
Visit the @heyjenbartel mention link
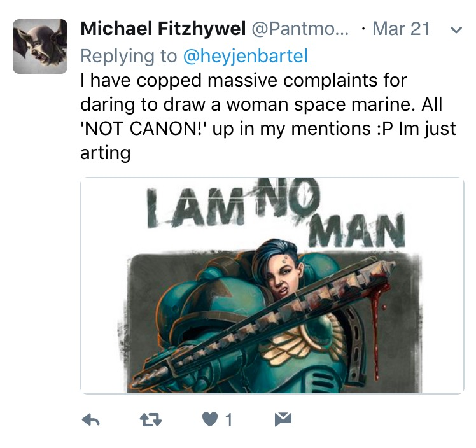245,56
